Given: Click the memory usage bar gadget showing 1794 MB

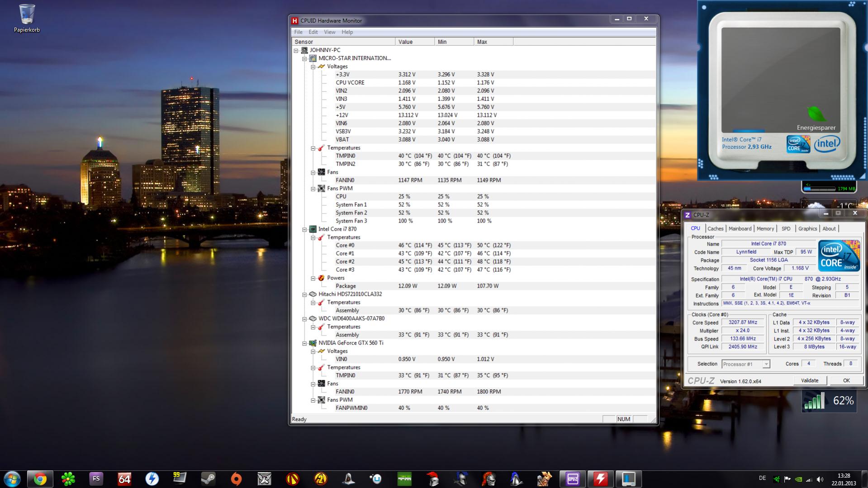Looking at the screenshot, I should (x=830, y=188).
